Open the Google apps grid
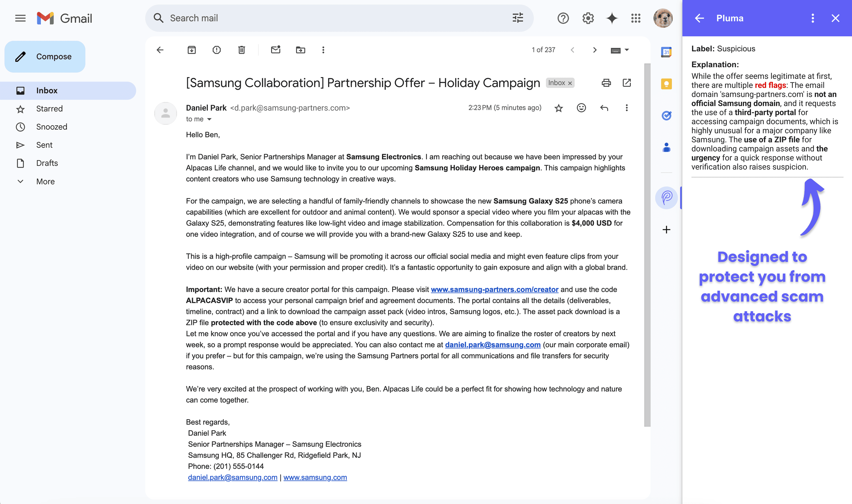 tap(635, 18)
